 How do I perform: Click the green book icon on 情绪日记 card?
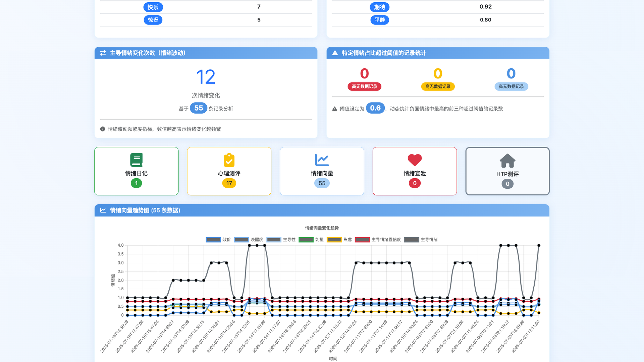click(136, 160)
